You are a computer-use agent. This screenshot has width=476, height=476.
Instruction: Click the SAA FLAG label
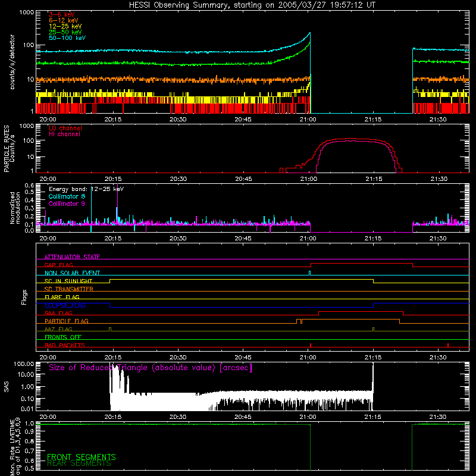tap(58, 313)
